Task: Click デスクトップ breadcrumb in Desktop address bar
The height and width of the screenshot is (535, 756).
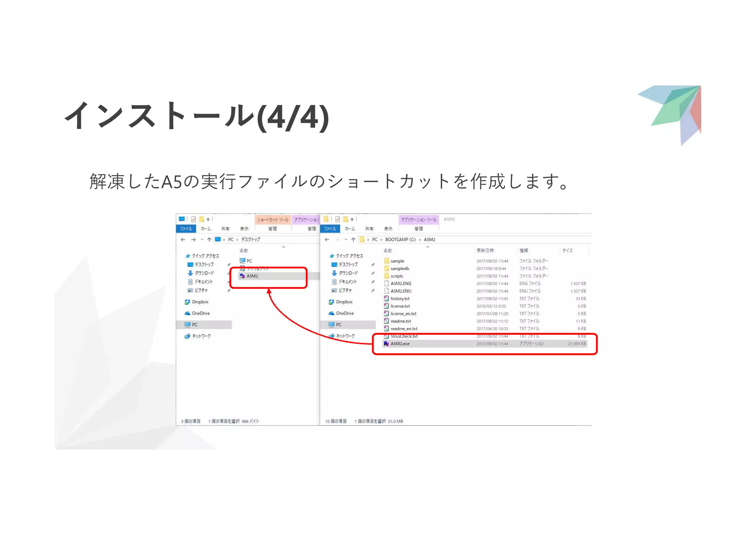Action: click(251, 239)
